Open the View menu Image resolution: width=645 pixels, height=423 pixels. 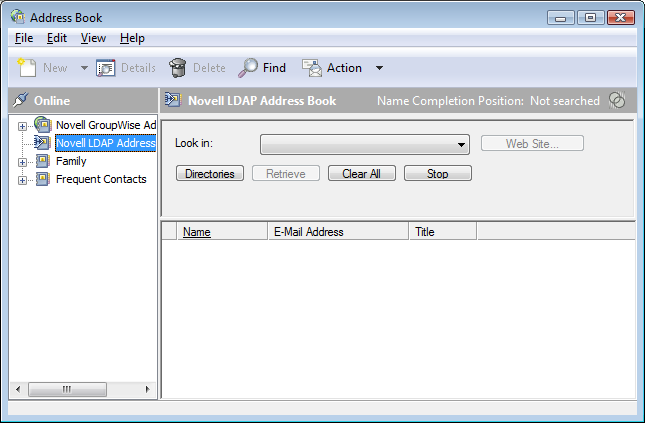[93, 38]
